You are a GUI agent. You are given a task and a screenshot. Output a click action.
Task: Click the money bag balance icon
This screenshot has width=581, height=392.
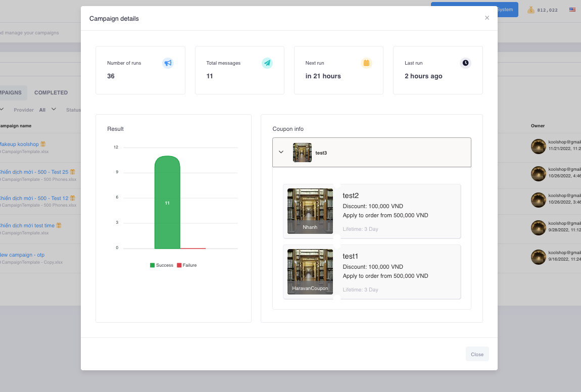[x=531, y=10]
